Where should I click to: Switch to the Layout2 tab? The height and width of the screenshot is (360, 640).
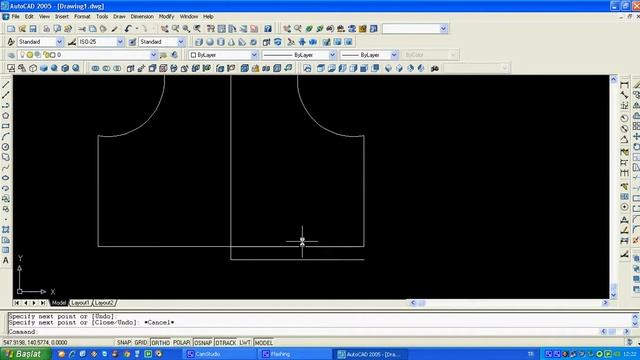click(104, 303)
